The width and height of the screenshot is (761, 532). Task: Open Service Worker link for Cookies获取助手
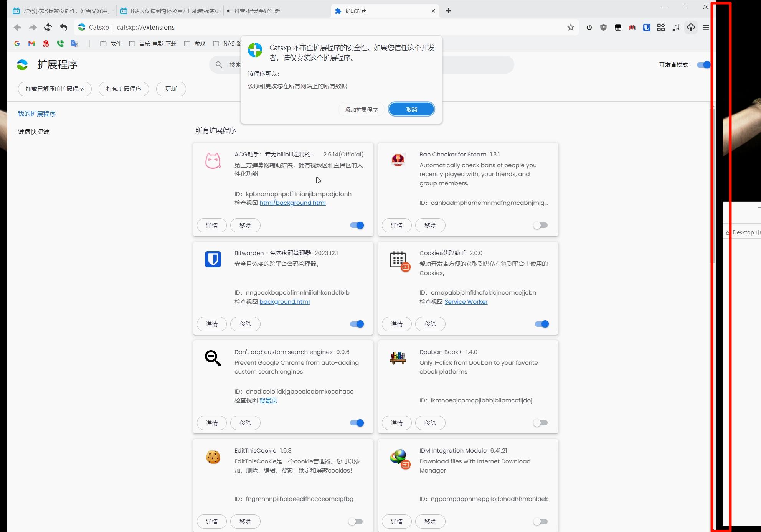pos(466,302)
